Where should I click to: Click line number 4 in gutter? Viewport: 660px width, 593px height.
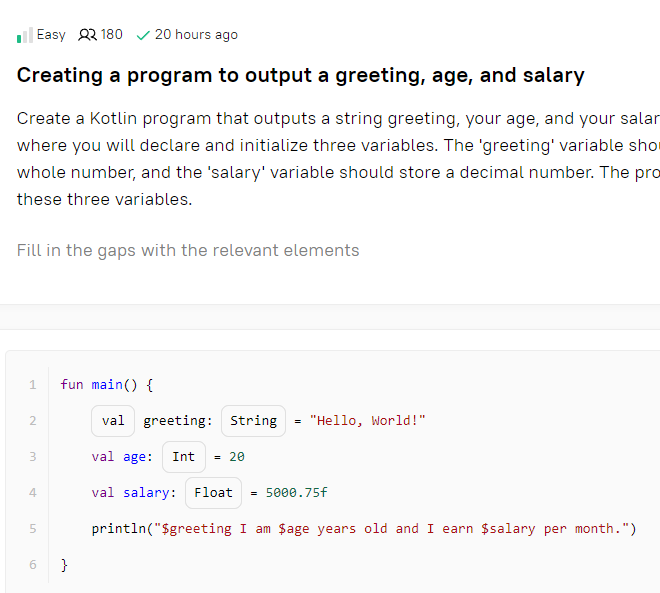33,493
